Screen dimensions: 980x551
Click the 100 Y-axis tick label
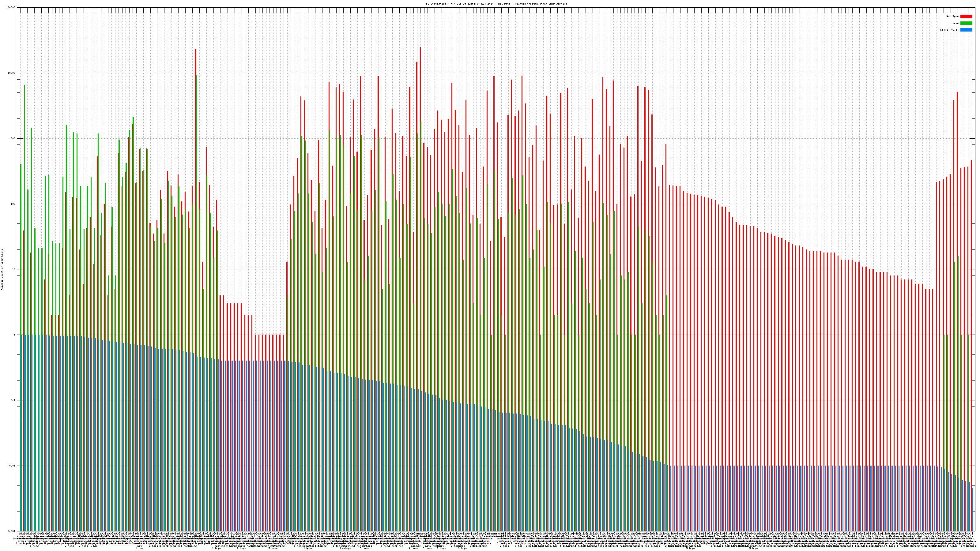(x=13, y=204)
